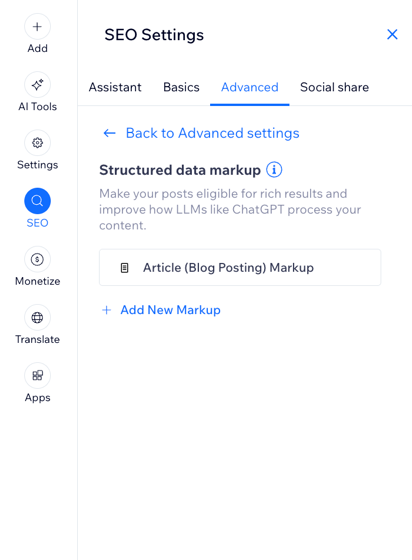Click the SEO label in sidebar
Image resolution: width=412 pixels, height=560 pixels.
tap(37, 223)
